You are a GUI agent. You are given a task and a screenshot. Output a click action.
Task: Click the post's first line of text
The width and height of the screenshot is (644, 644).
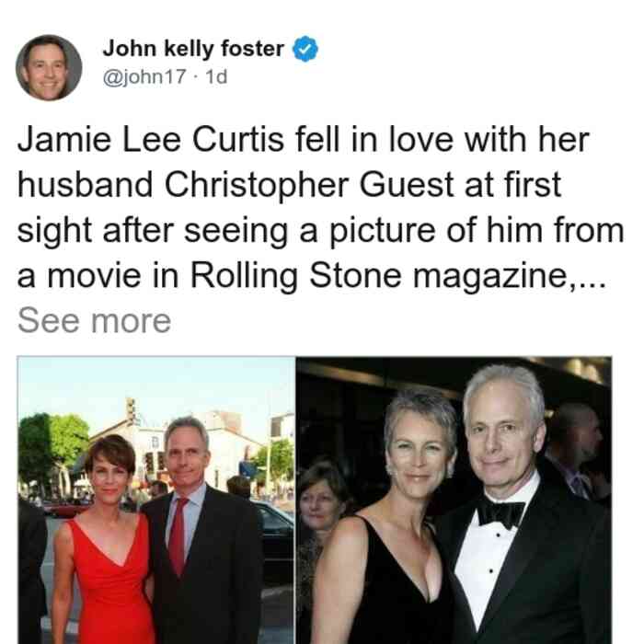303,140
